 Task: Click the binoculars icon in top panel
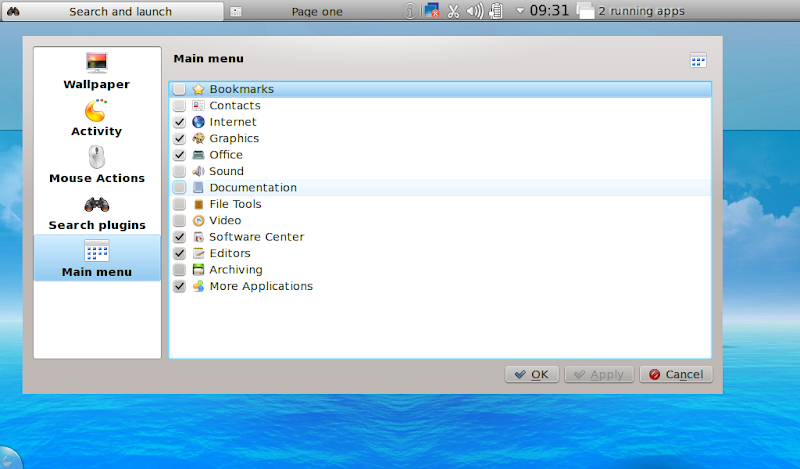tap(13, 11)
